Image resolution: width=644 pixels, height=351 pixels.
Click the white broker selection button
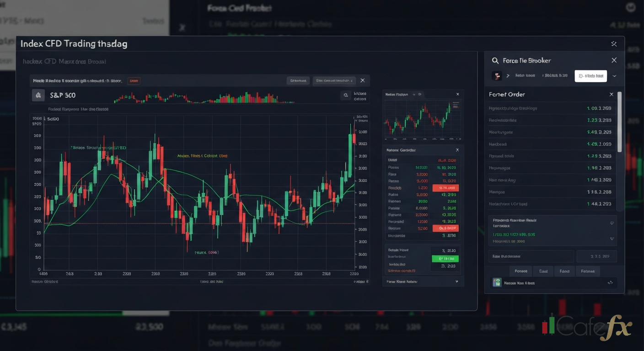tap(590, 76)
